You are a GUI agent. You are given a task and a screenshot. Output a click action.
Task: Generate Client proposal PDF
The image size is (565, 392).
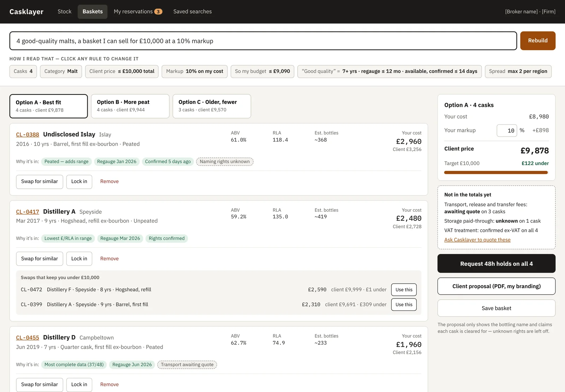point(496,286)
